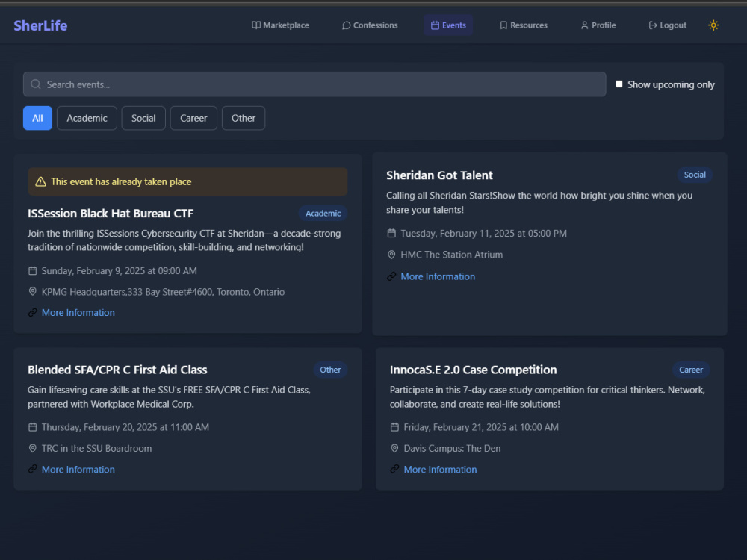Select the All filter button
Viewport: 747px width, 560px height.
click(37, 118)
